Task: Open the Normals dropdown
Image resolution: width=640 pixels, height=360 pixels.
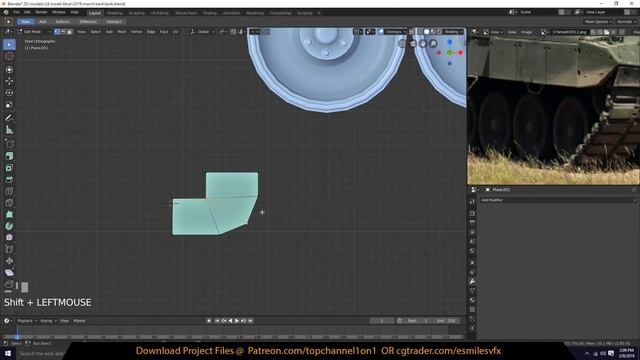Action: (x=626, y=22)
